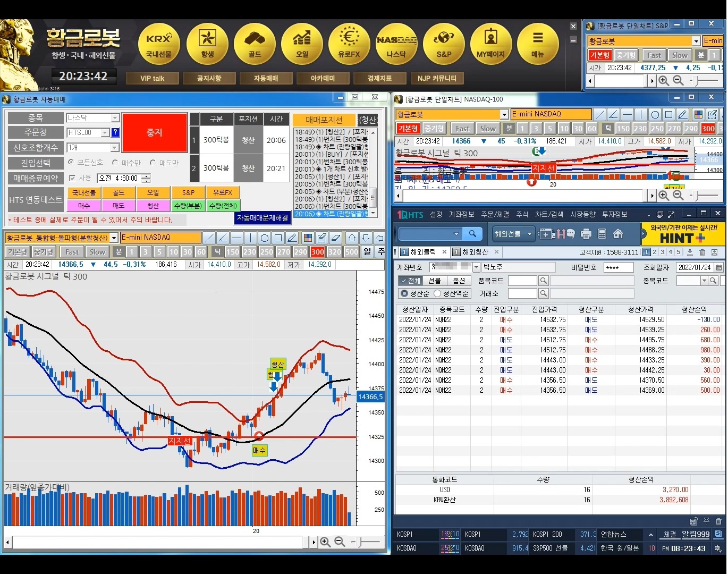Select angle line tool in main chart toolbar
Screen dimensions: 728x574
[223, 238]
